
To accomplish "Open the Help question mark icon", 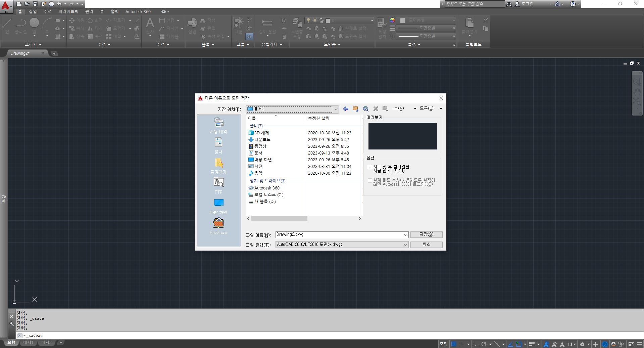I will click(x=573, y=4).
